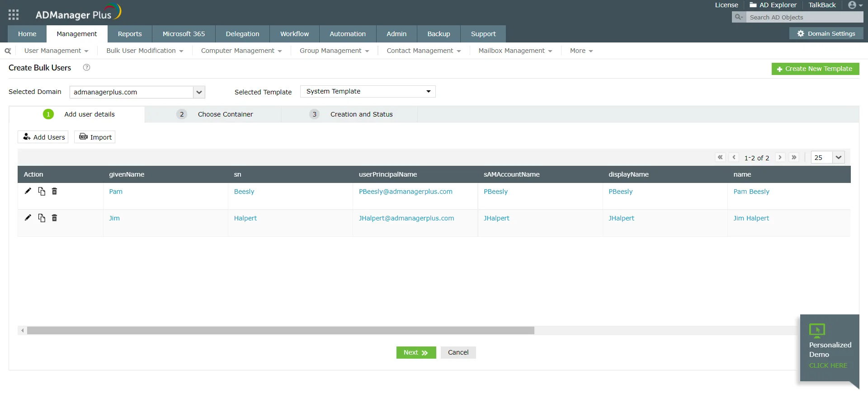Go to last page of results

(x=794, y=157)
